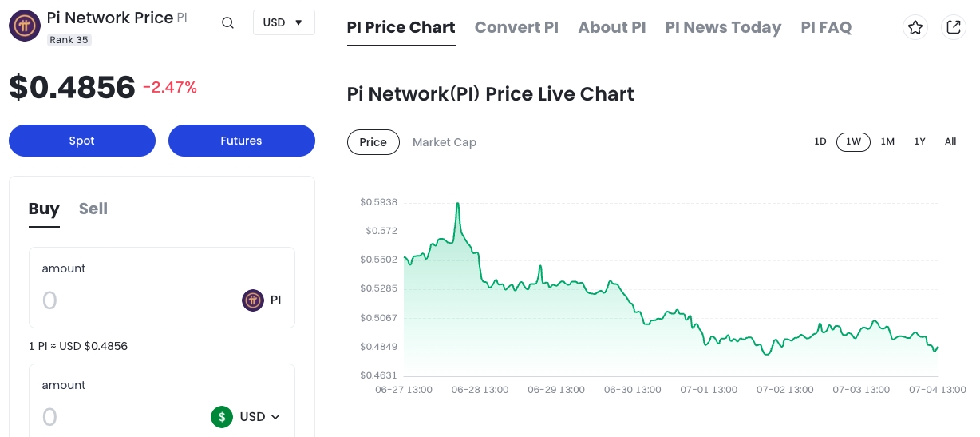
Task: Switch to the Sell tab
Action: pos(93,209)
